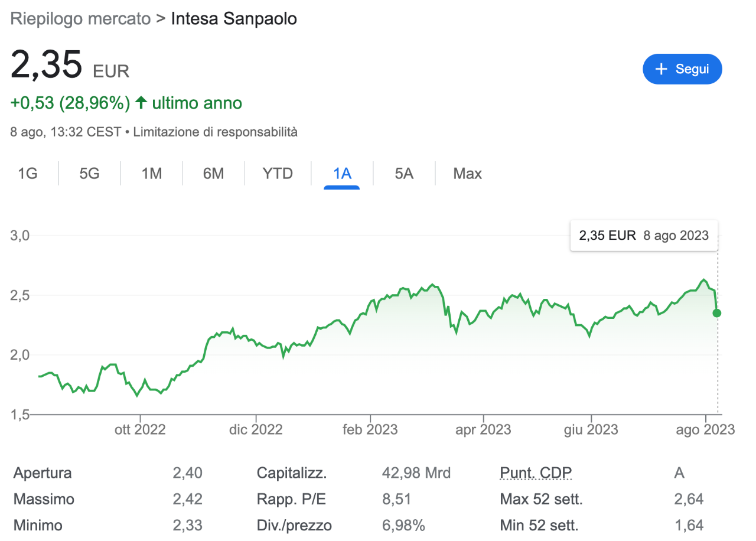Select the 1M chart period

point(152,174)
